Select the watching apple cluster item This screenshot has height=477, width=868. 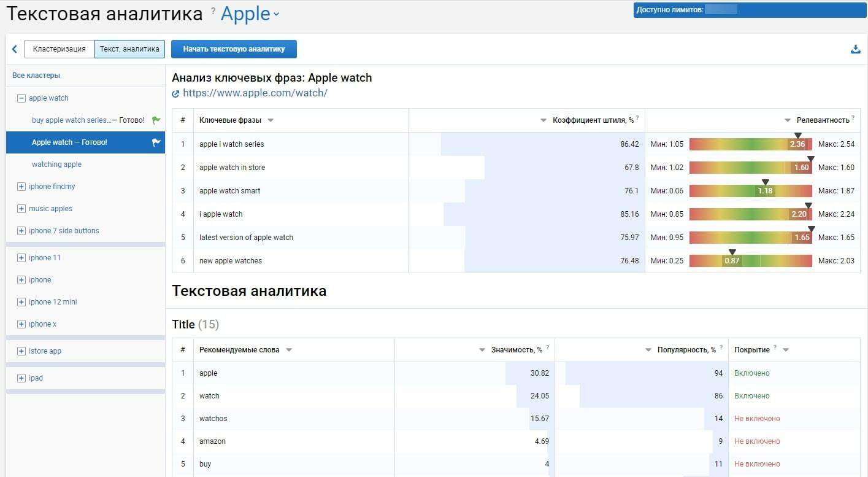[x=56, y=165]
